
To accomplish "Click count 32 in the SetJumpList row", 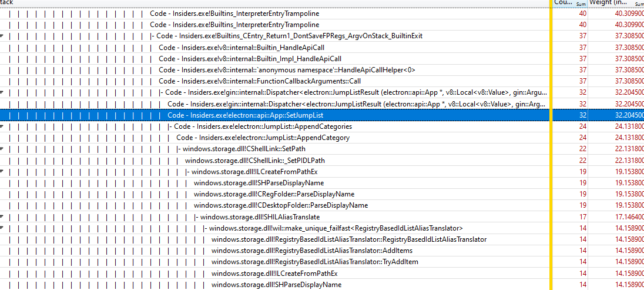I will (582, 115).
